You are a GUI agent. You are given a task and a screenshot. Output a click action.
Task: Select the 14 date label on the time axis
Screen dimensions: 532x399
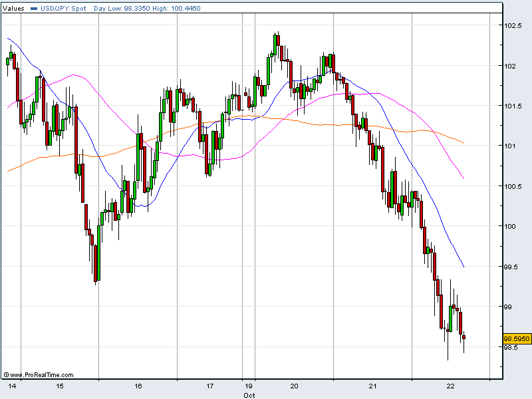coord(11,386)
